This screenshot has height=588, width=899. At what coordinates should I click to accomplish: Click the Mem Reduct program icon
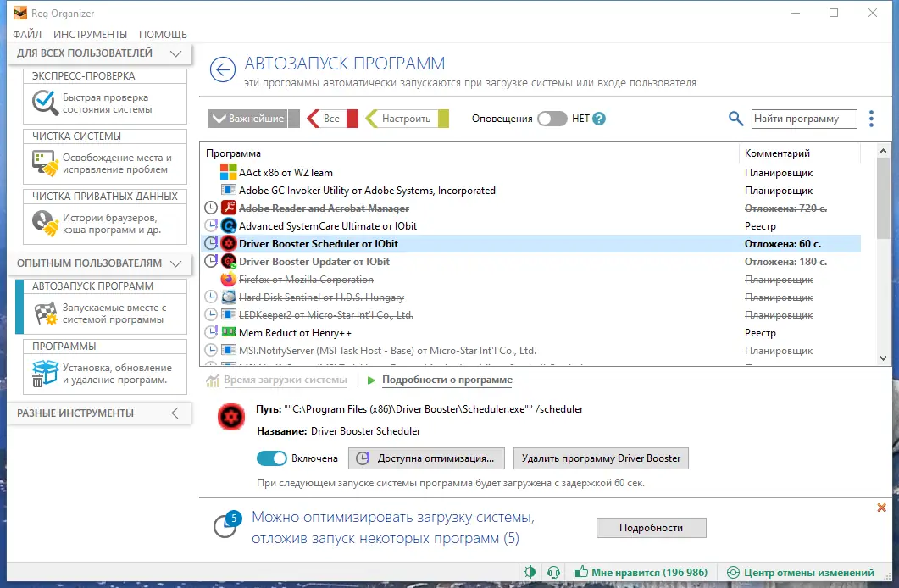[x=228, y=332]
